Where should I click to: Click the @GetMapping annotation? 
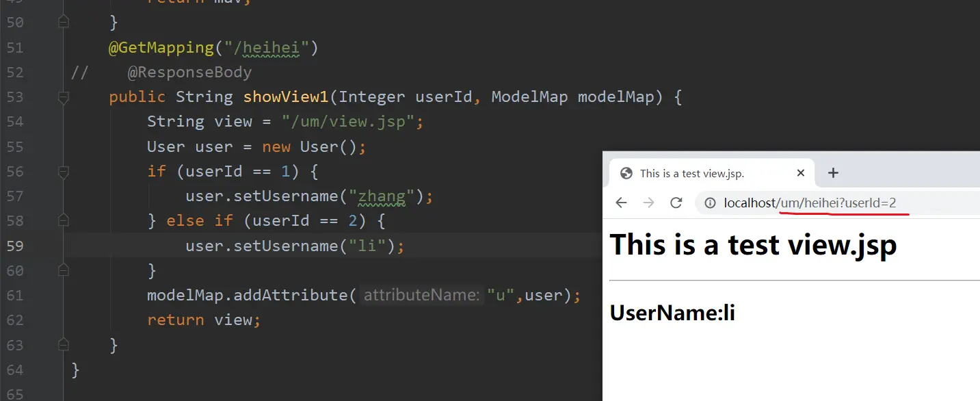(161, 47)
